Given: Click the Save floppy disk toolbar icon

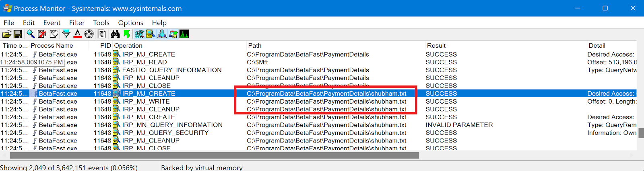Looking at the screenshot, I should click(18, 34).
